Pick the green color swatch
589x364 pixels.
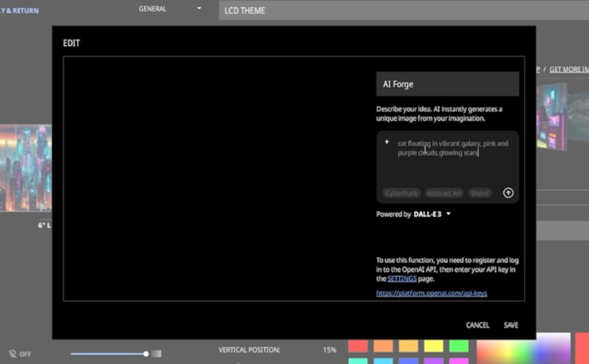coord(458,346)
